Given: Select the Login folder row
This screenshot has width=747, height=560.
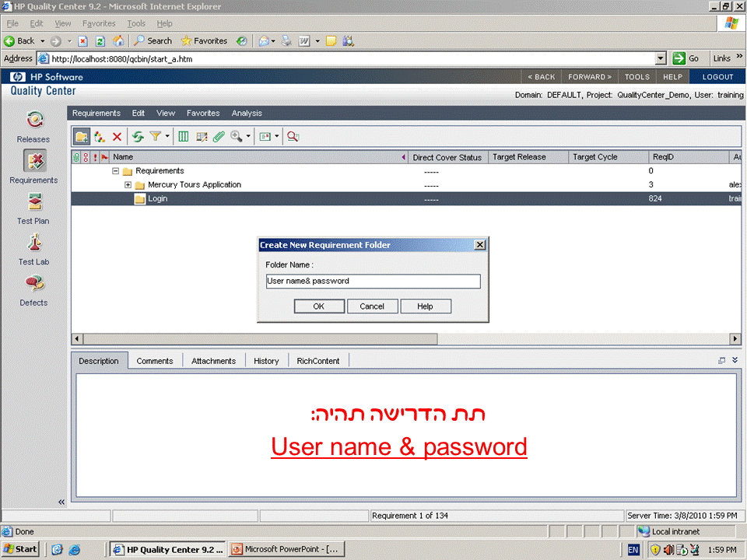Looking at the screenshot, I should (x=406, y=198).
